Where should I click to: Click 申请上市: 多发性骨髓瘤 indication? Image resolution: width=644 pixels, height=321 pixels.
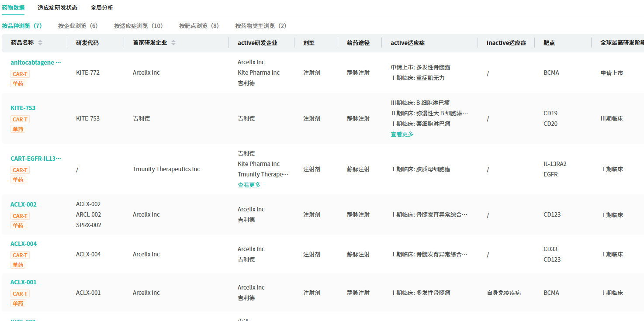point(420,67)
